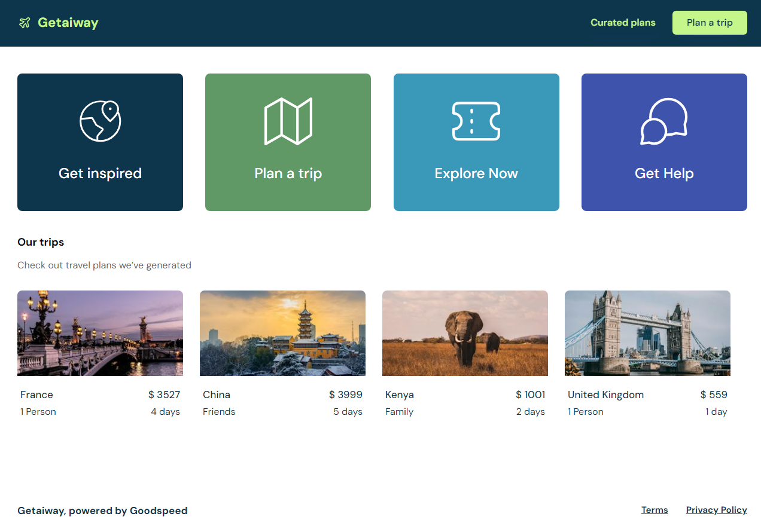
Task: Click the globe icon on the Get inspired card
Action: 100,121
